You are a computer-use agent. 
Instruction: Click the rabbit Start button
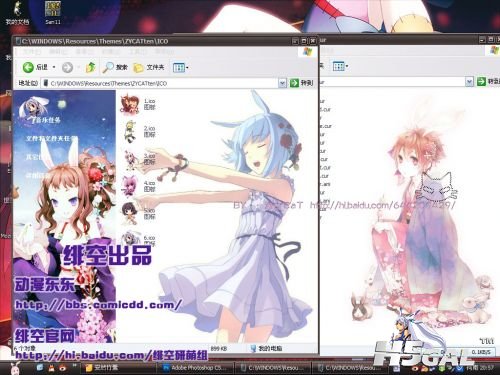click(x=15, y=368)
